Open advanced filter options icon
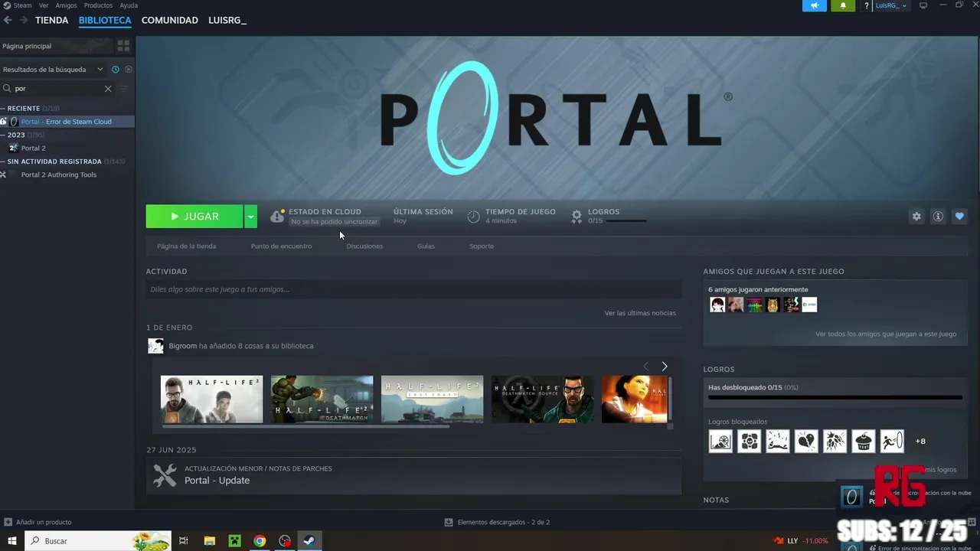Screen dimensions: 980x551 [x=123, y=89]
